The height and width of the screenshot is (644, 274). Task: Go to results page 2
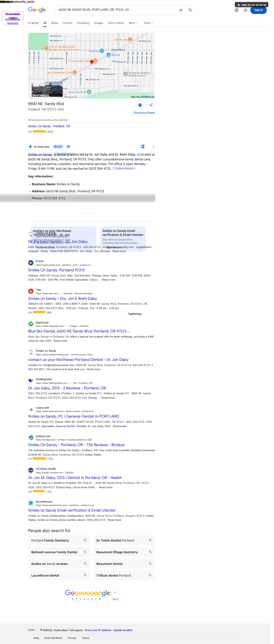pyautogui.click(x=76, y=599)
